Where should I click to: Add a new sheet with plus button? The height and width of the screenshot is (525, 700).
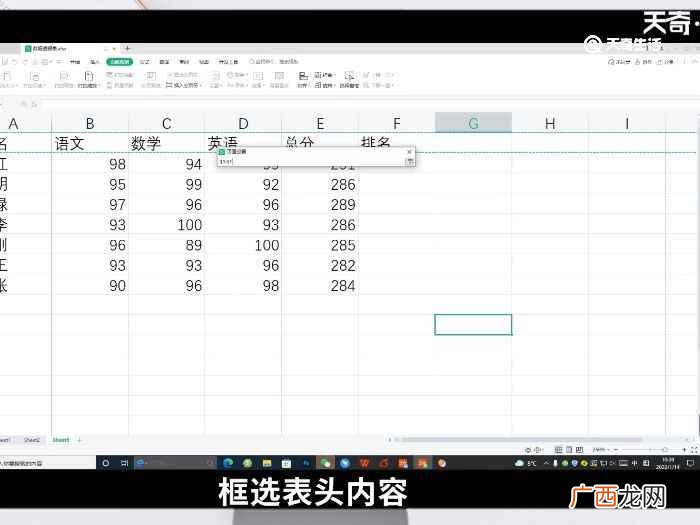click(x=79, y=440)
